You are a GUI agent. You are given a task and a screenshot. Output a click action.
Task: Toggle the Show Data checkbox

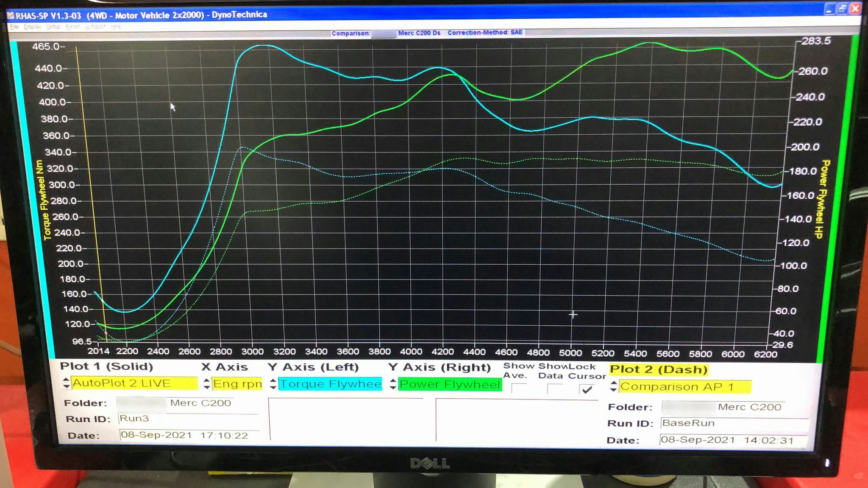coord(555,389)
